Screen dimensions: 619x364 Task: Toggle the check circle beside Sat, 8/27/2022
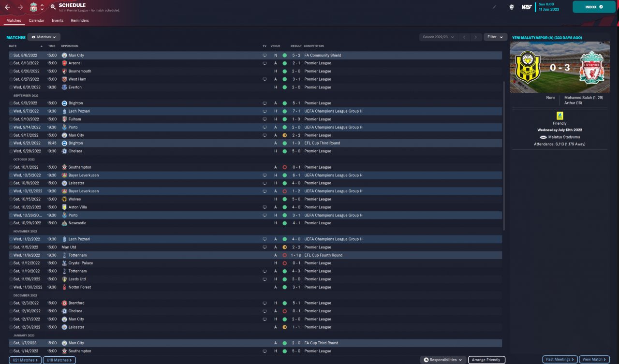point(11,79)
